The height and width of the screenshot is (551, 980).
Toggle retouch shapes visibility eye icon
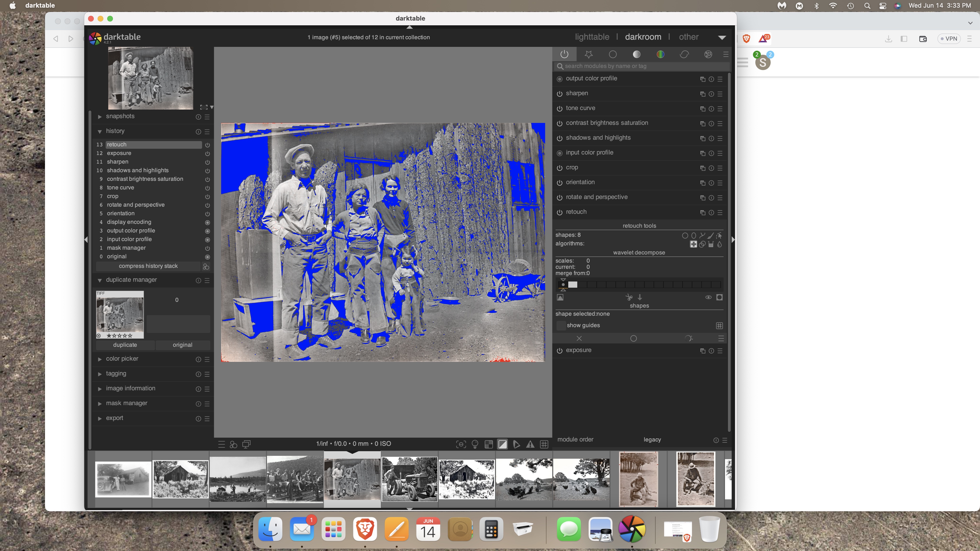(708, 297)
